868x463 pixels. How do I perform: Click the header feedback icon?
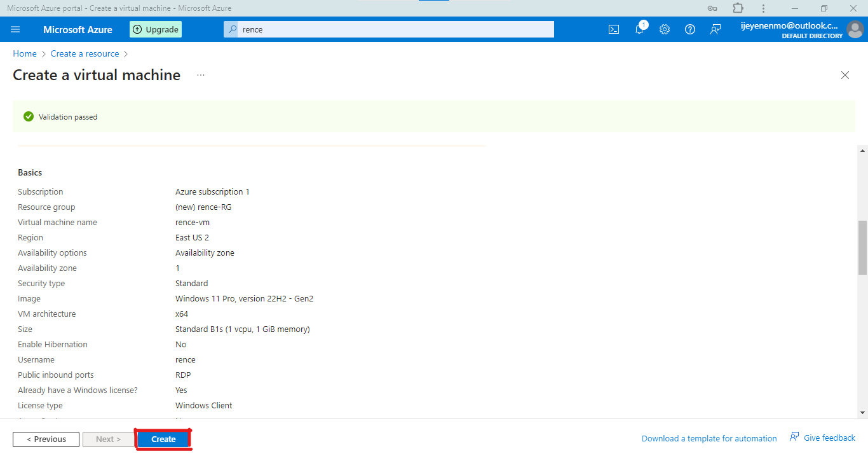715,29
